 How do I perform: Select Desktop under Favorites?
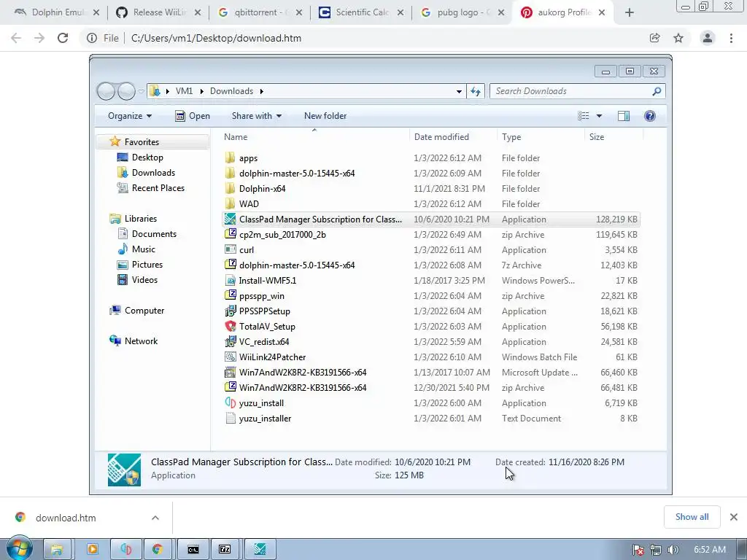[x=147, y=157]
